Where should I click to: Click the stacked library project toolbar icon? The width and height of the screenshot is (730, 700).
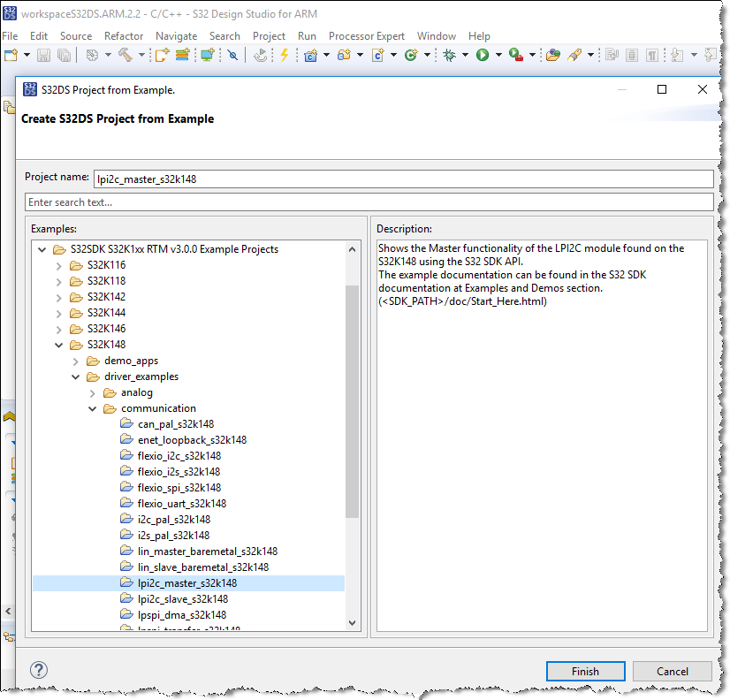click(x=182, y=56)
